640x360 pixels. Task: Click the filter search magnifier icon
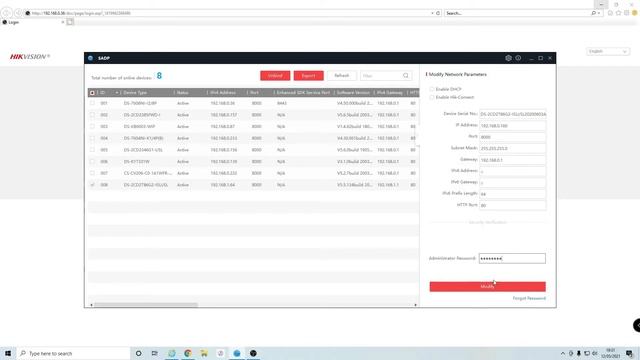tap(406, 76)
